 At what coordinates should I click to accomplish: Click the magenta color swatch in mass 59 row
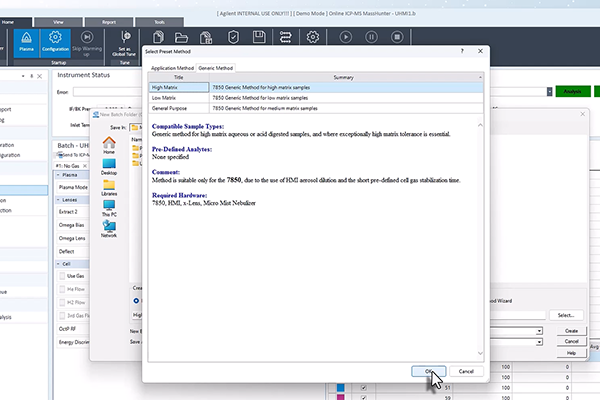coord(341,398)
